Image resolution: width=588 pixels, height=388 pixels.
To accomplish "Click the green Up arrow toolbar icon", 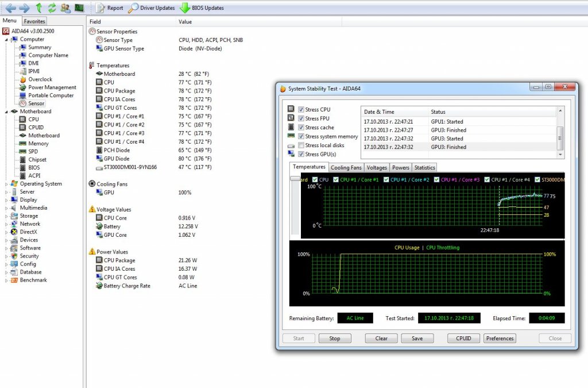I will tap(39, 7).
